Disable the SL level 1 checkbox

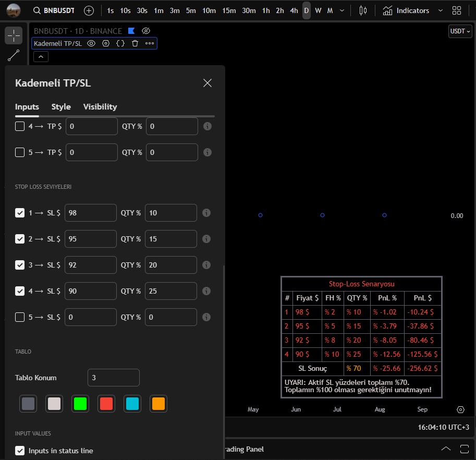pos(20,213)
